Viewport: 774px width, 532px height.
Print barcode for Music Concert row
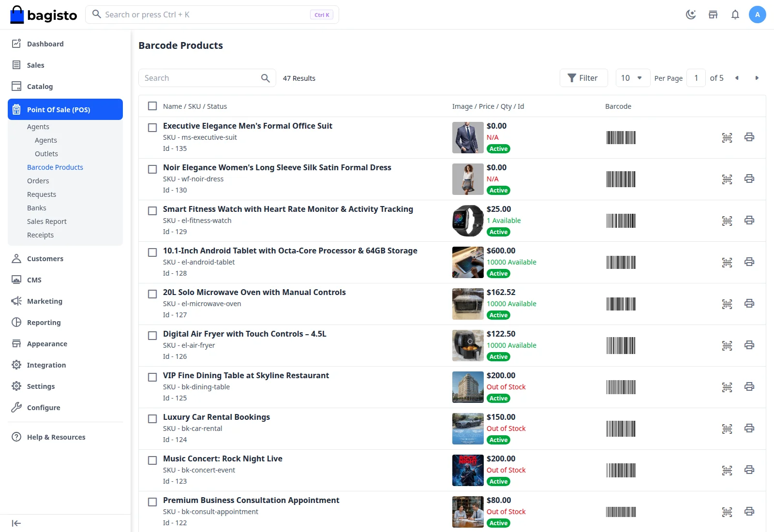749,470
